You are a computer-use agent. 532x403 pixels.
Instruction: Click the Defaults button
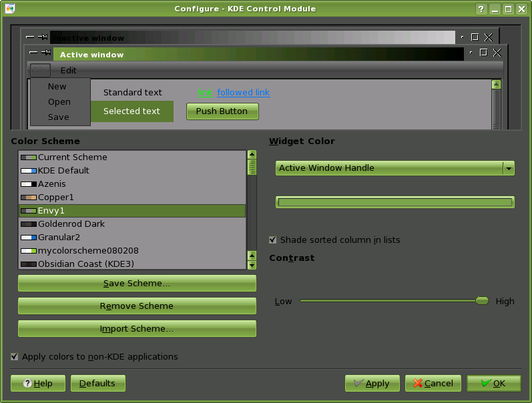click(x=98, y=384)
